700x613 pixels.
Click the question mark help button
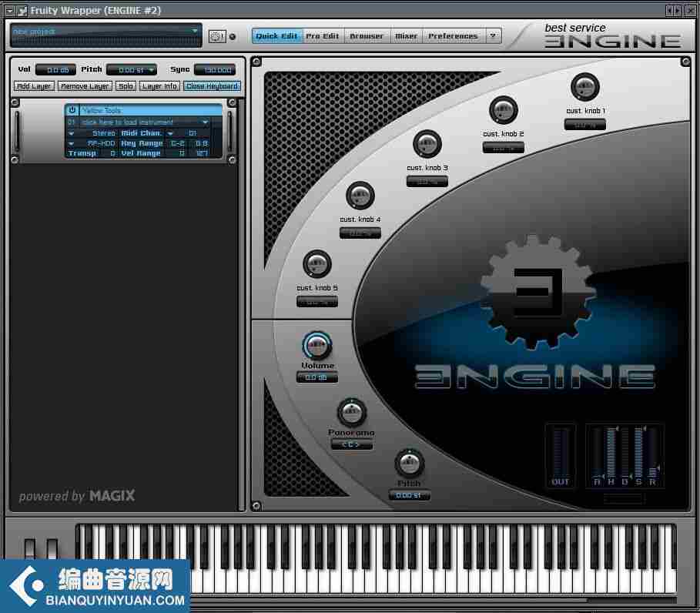(x=493, y=35)
